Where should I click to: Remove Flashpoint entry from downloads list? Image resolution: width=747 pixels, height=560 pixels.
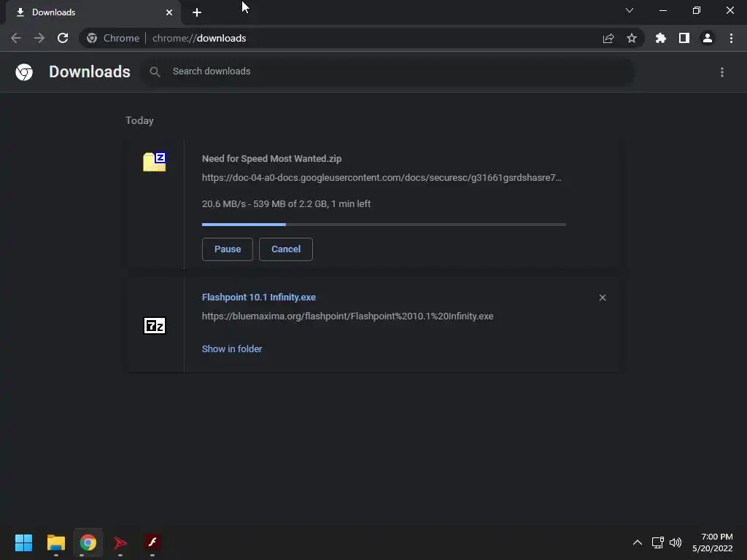click(x=603, y=297)
